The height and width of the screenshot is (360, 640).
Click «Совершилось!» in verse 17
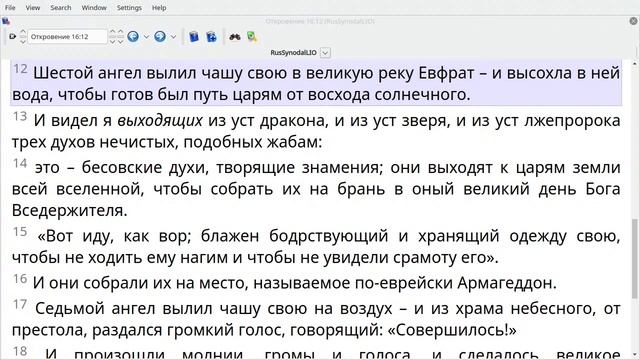click(451, 330)
